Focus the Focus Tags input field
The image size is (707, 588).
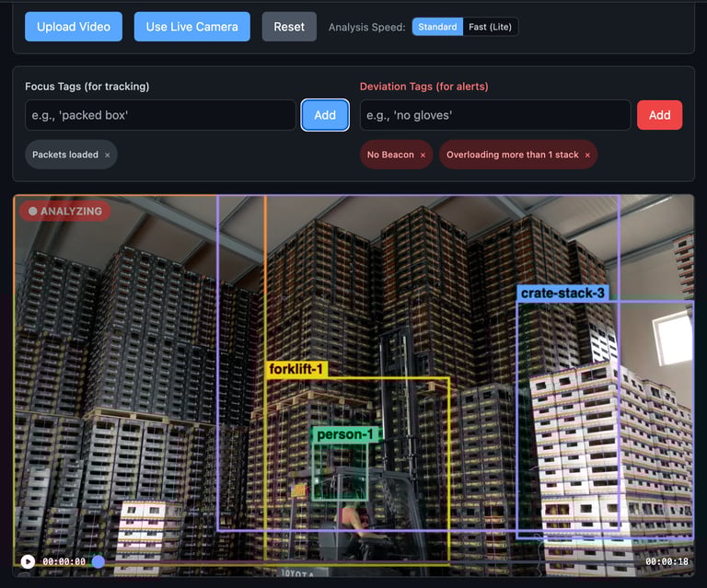[160, 115]
